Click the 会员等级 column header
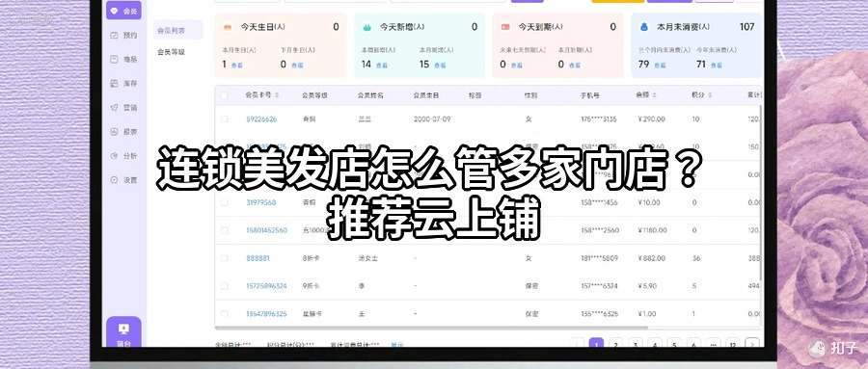The image size is (868, 369). point(314,95)
